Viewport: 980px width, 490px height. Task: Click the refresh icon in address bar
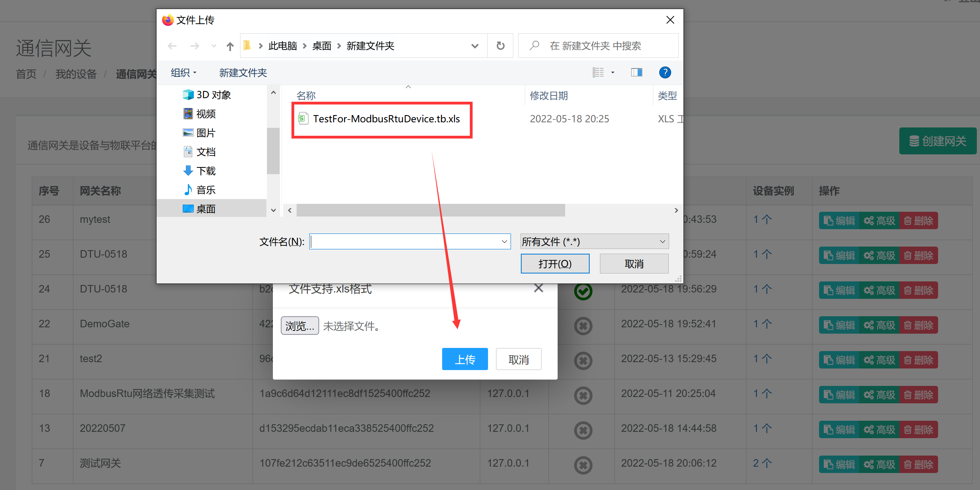(x=500, y=46)
